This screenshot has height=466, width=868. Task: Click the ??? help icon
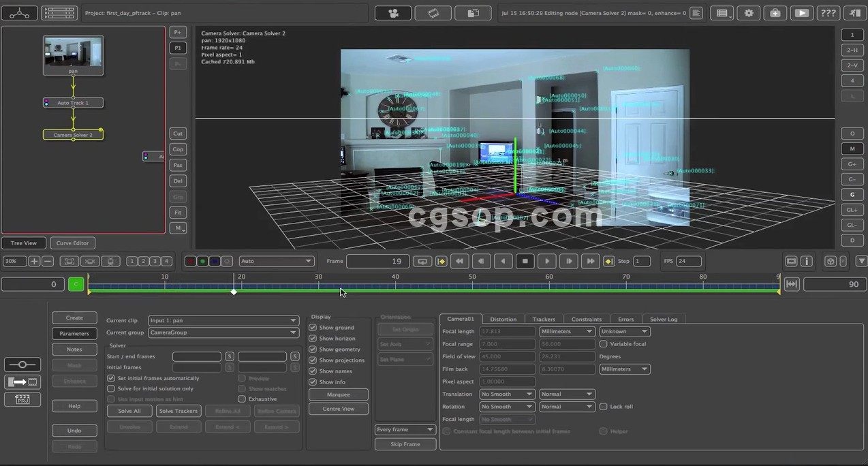coord(828,13)
